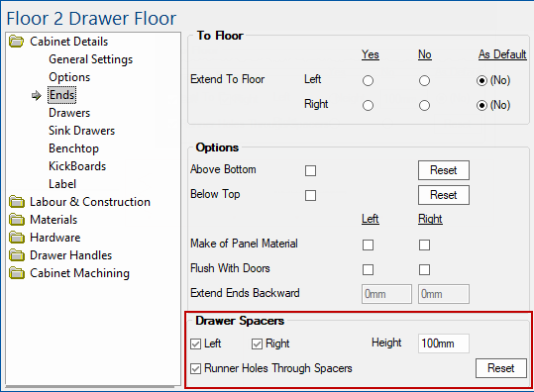
Task: Enable the Above Bottom checkbox
Action: pyautogui.click(x=311, y=170)
